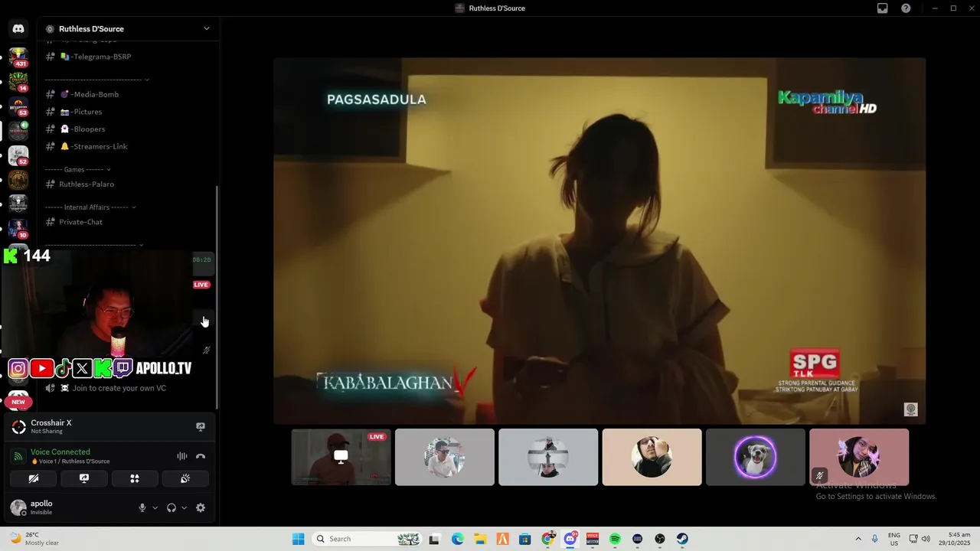
Task: Share your screen button in voice panel
Action: [84, 478]
